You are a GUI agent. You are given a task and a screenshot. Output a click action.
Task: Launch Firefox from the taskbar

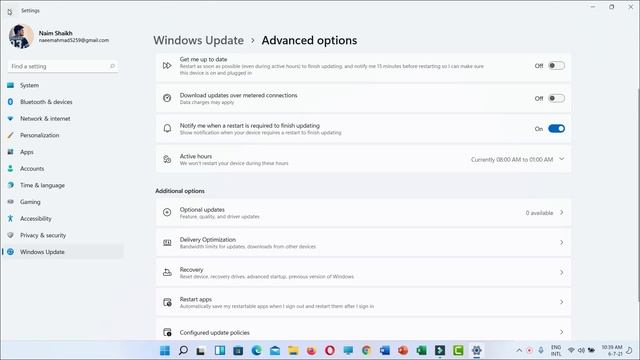[311, 350]
